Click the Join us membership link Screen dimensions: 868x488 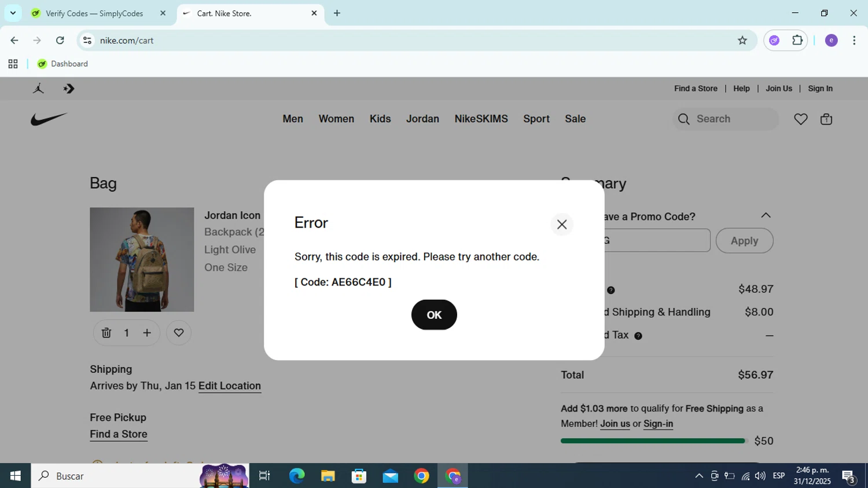pos(615,424)
